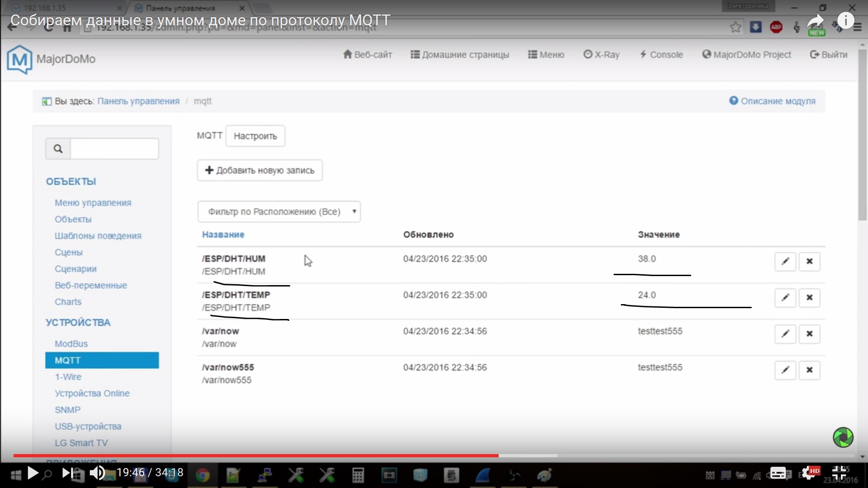The width and height of the screenshot is (868, 488).
Task: Open the YouTube settings gear icon
Action: 808,473
